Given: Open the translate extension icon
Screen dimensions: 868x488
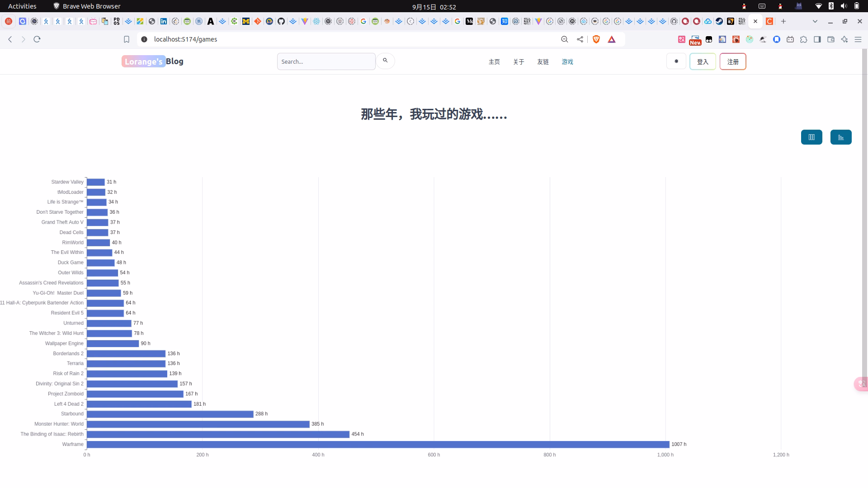Looking at the screenshot, I should 682,39.
